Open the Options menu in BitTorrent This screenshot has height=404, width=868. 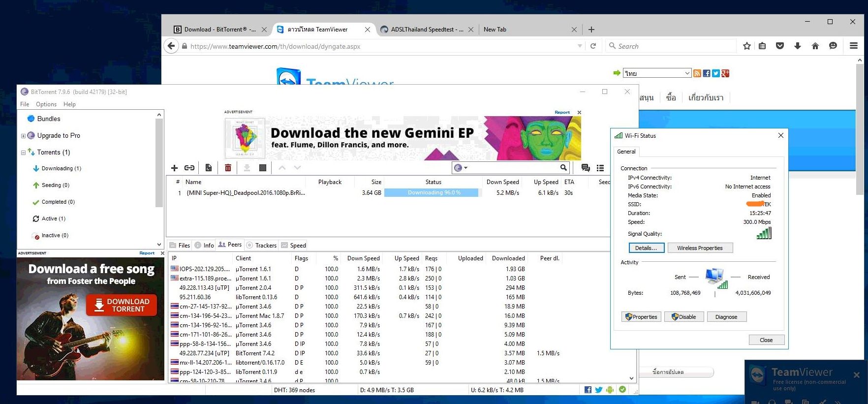point(46,104)
